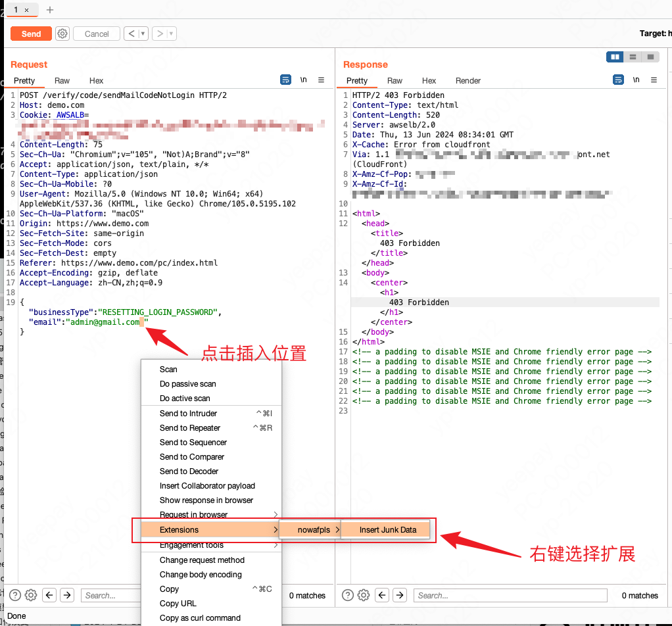The height and width of the screenshot is (626, 672).
Task: Choose Send to Intruder in context menu
Action: coord(188,414)
